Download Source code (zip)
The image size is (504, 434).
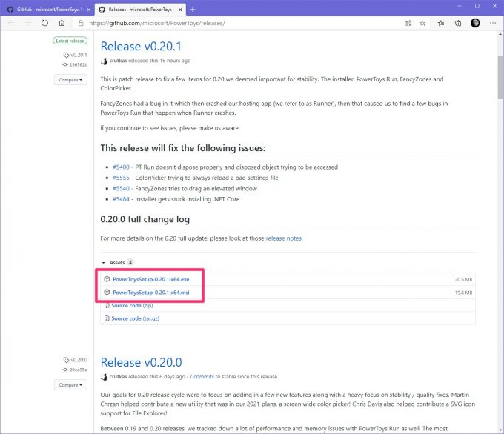tap(132, 305)
